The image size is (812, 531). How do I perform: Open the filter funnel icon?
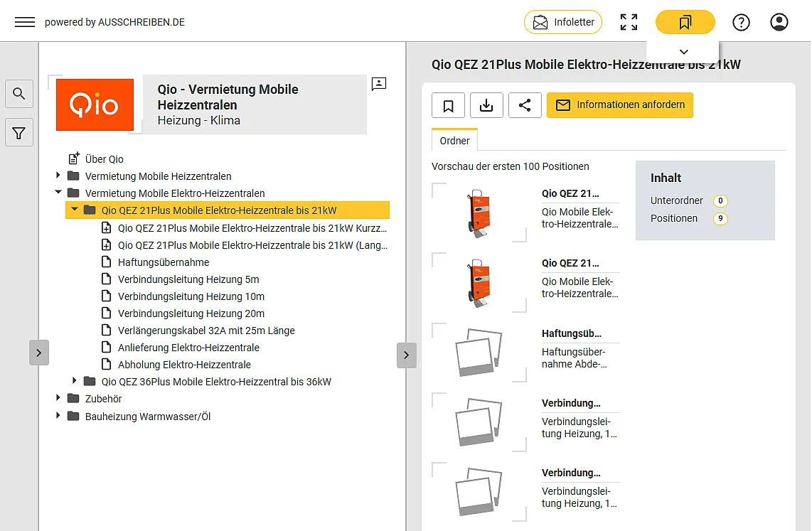click(x=19, y=133)
